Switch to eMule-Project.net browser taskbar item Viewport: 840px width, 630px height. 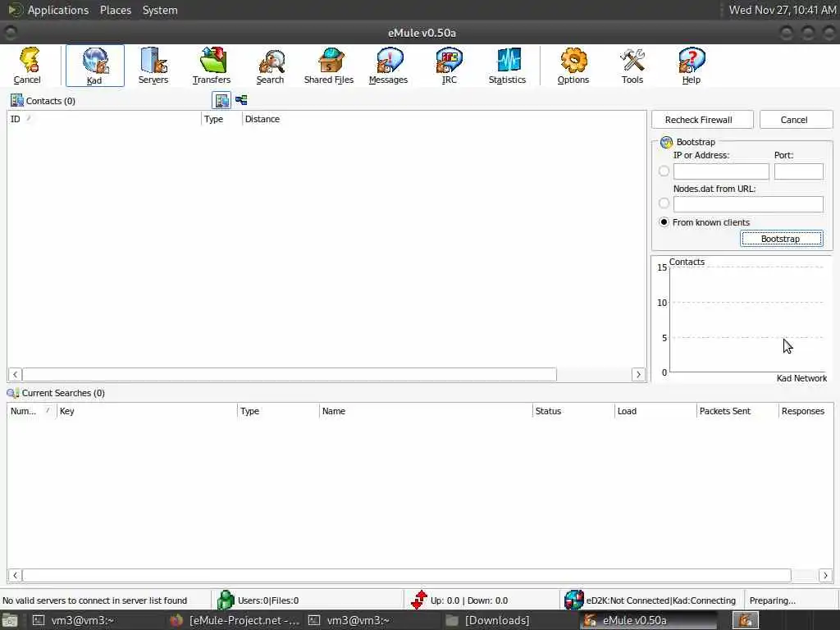pyautogui.click(x=234, y=620)
